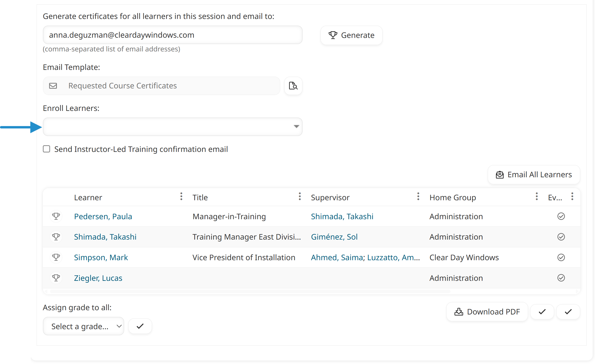Toggle the evaluation status for Simpson, Mark

561,257
